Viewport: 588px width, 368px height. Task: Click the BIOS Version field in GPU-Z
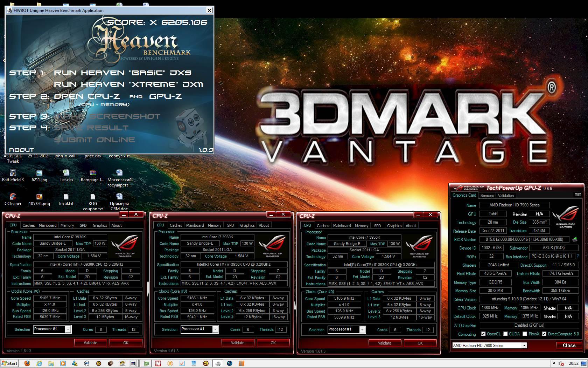(x=524, y=239)
